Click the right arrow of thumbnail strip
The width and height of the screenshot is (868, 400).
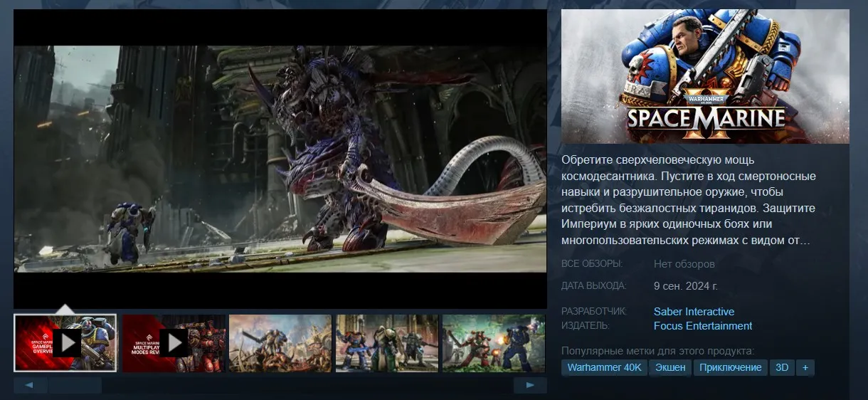tap(530, 385)
